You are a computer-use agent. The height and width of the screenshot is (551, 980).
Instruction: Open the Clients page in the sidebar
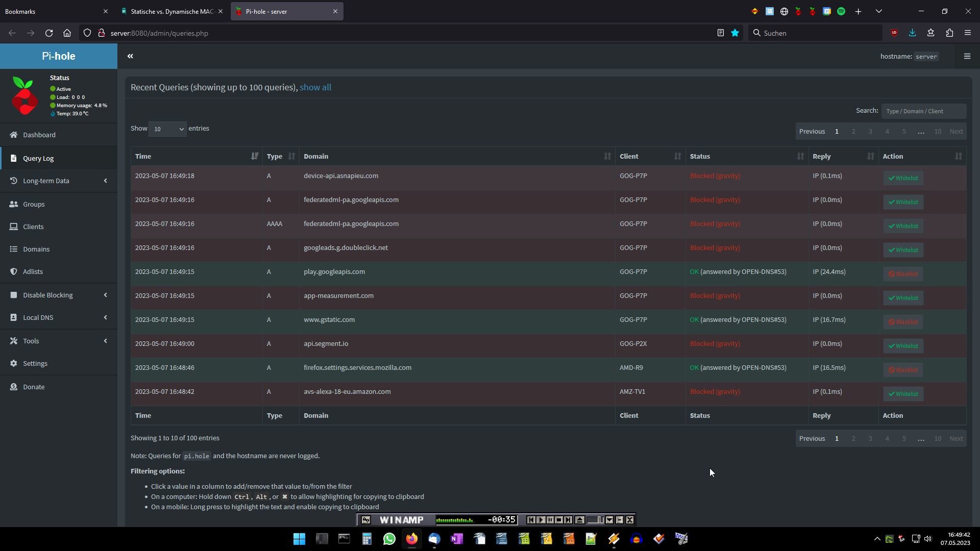click(33, 227)
